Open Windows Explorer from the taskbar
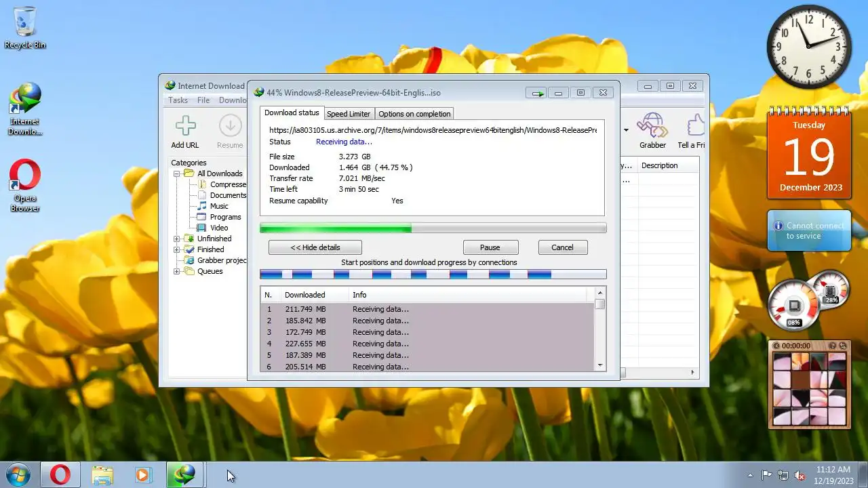 pos(102,474)
